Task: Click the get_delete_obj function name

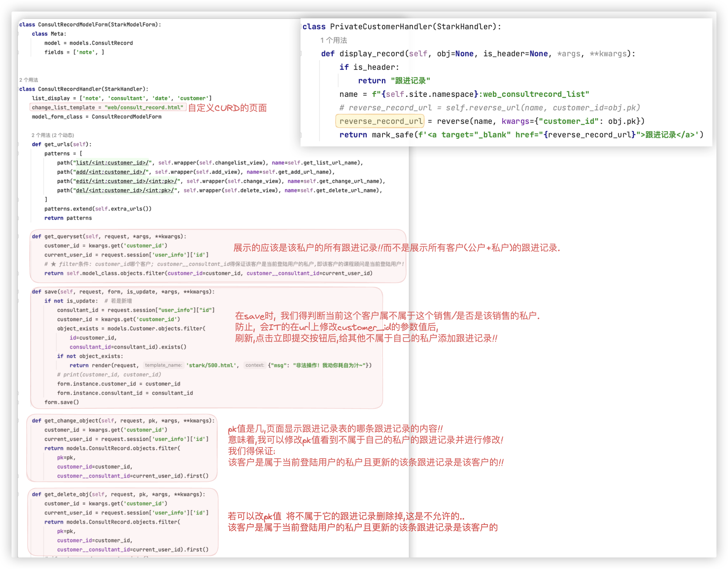Action: (x=66, y=494)
